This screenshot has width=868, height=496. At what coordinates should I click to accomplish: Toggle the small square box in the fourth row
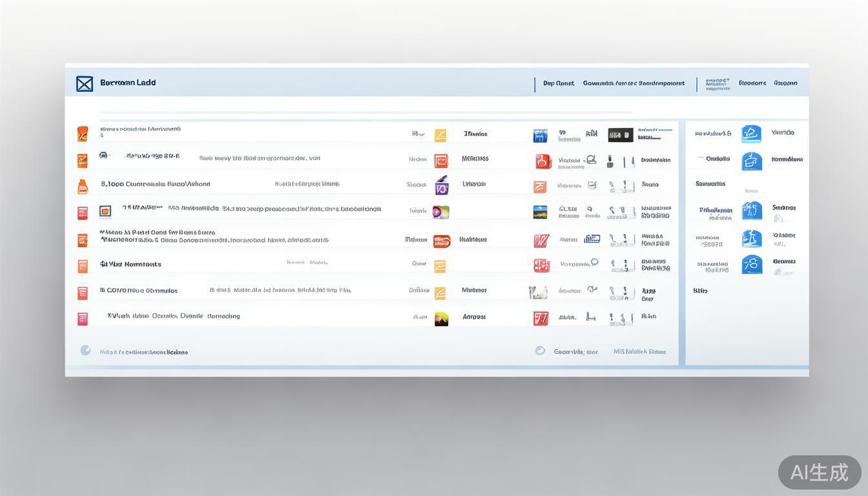pos(105,211)
